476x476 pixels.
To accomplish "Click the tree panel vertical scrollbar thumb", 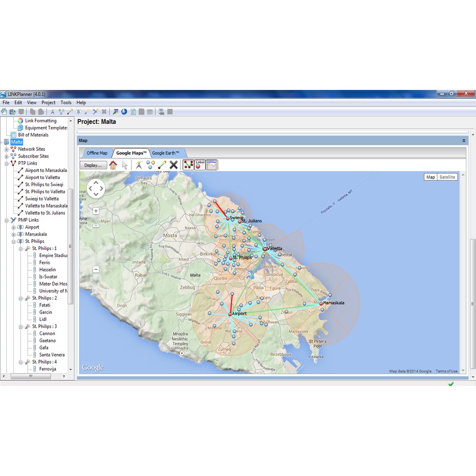I will tap(70, 247).
